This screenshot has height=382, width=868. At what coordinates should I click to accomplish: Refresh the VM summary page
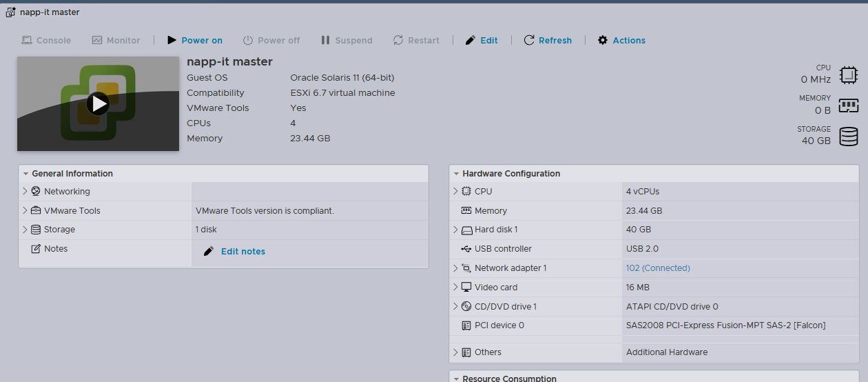pos(548,40)
